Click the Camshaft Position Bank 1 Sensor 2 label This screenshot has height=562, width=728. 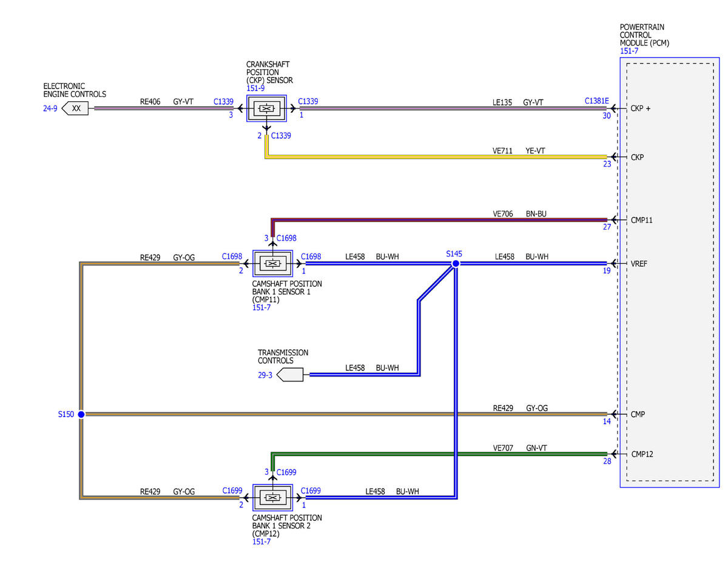click(x=287, y=526)
